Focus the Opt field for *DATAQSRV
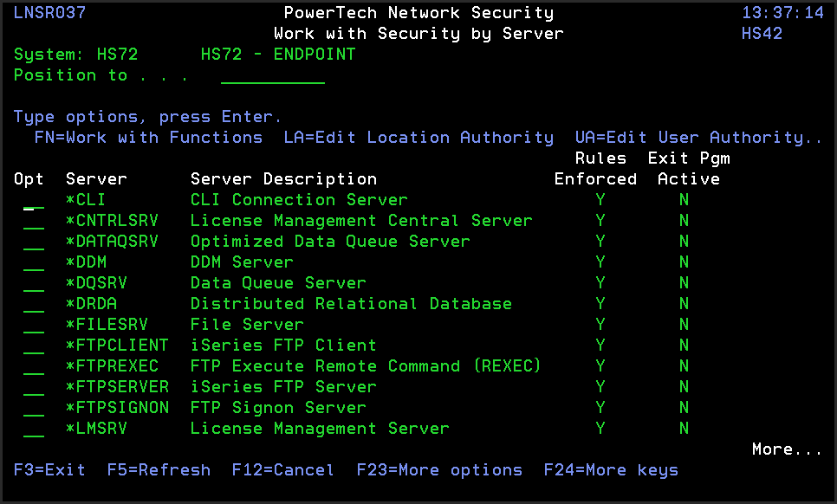The width and height of the screenshot is (837, 504). (x=34, y=242)
